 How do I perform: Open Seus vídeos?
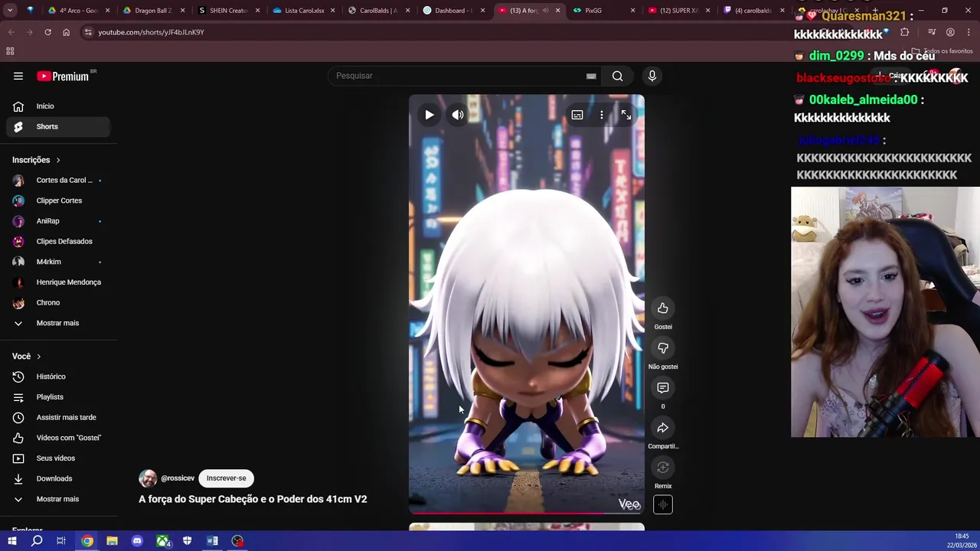point(58,458)
